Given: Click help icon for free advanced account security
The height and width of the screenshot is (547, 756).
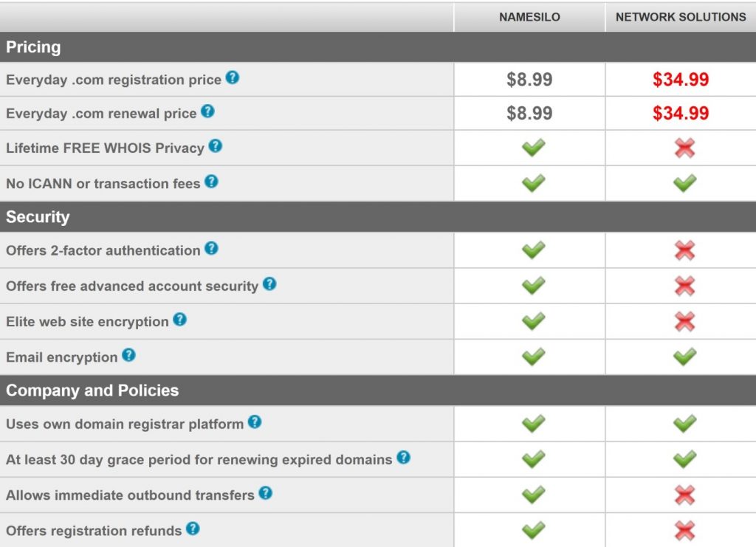Looking at the screenshot, I should click(x=269, y=283).
